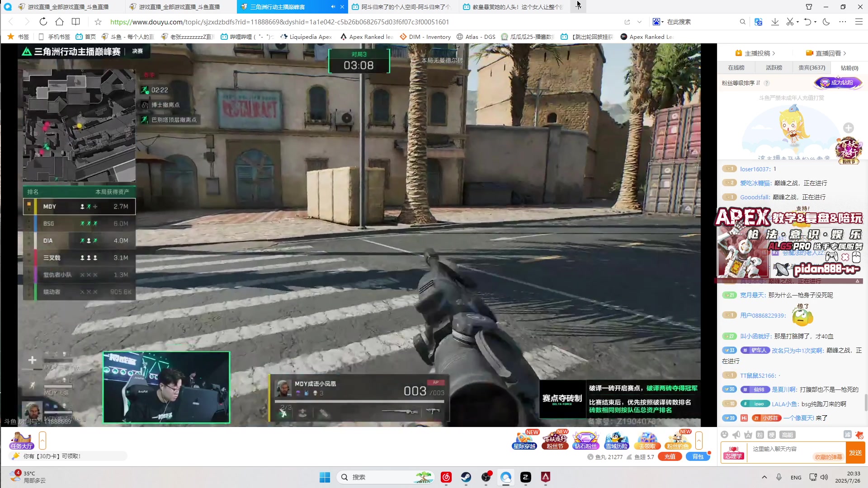Open the 星际穿越 activity icon
Image resolution: width=868 pixels, height=488 pixels.
pyautogui.click(x=524, y=441)
